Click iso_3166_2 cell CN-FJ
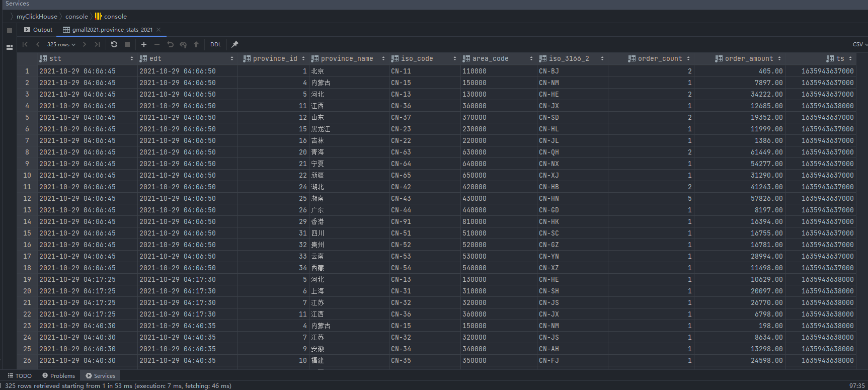 pos(572,361)
